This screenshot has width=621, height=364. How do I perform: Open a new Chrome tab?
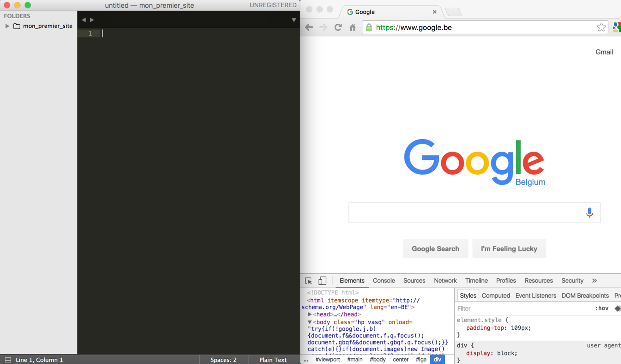pyautogui.click(x=453, y=12)
